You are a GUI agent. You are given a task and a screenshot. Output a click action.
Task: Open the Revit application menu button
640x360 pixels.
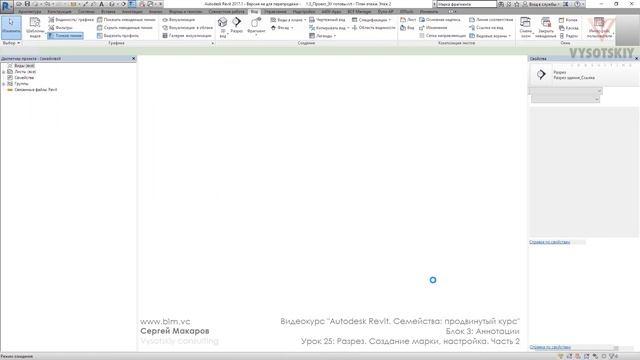(x=7, y=6)
